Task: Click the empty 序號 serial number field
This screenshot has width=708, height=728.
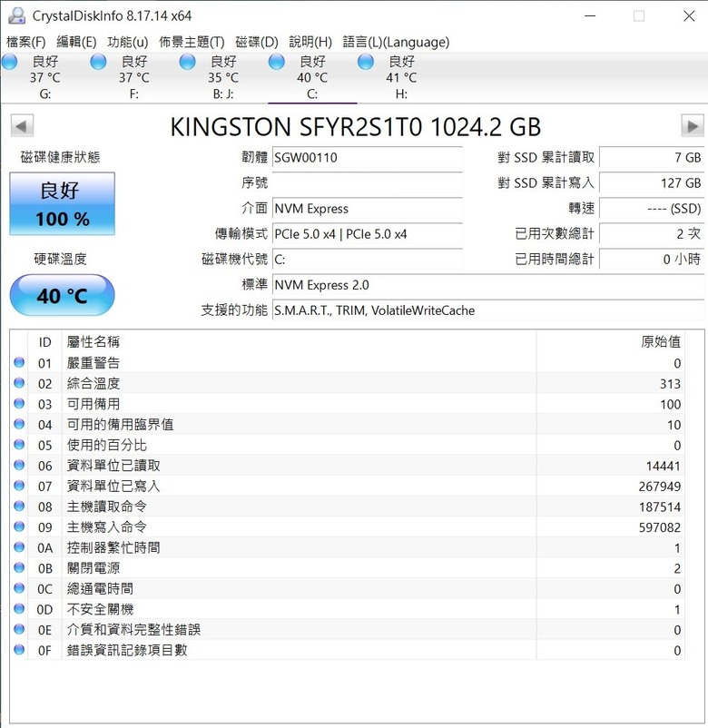Action: (x=368, y=183)
